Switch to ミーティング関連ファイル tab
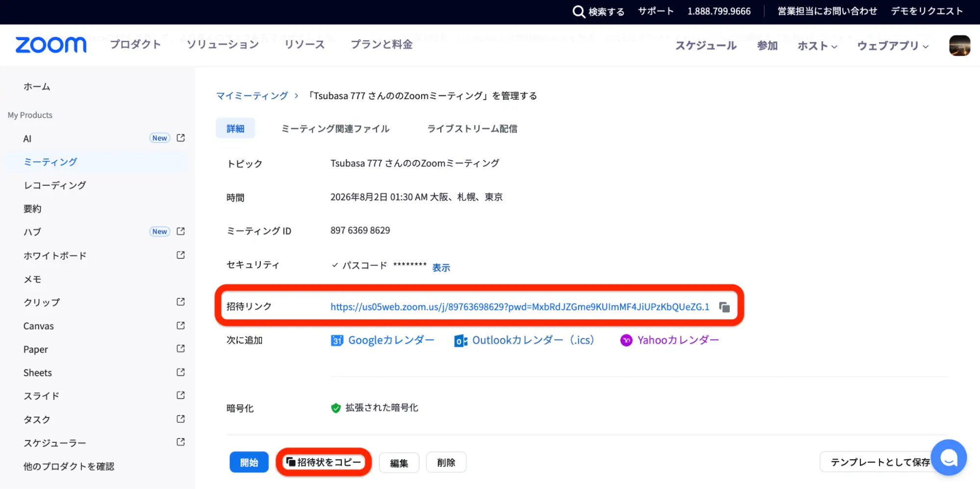The image size is (980, 489). pyautogui.click(x=335, y=129)
